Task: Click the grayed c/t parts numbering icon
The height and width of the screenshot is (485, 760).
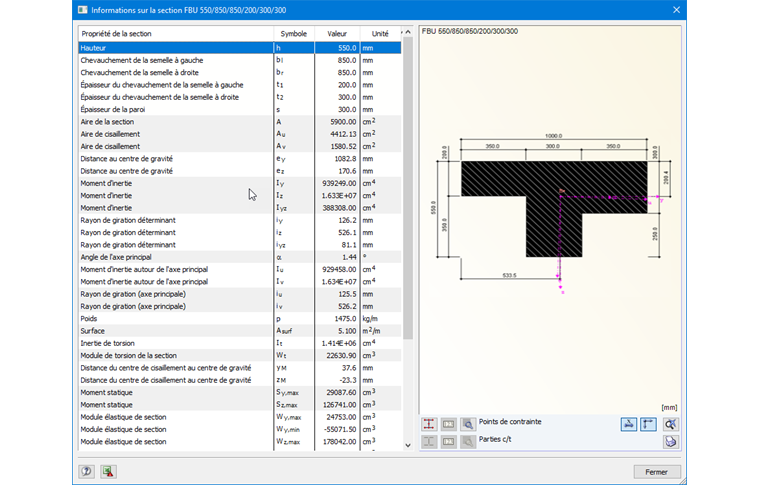Action: pyautogui.click(x=449, y=441)
